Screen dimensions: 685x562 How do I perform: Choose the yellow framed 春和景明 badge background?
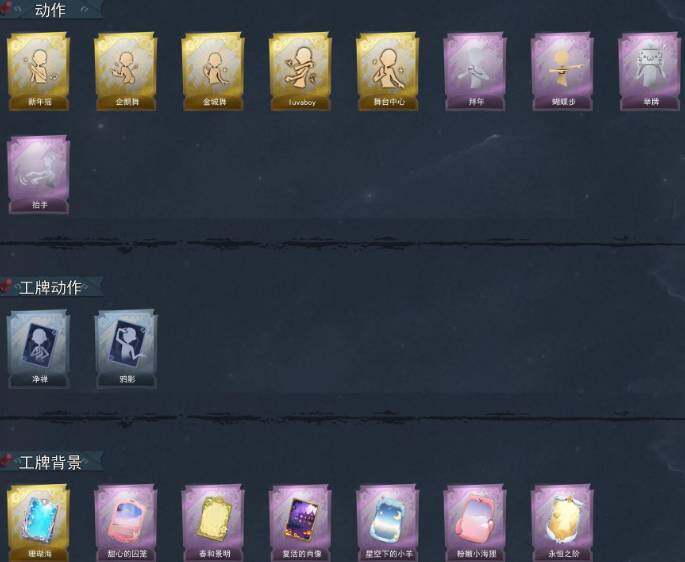(213, 523)
